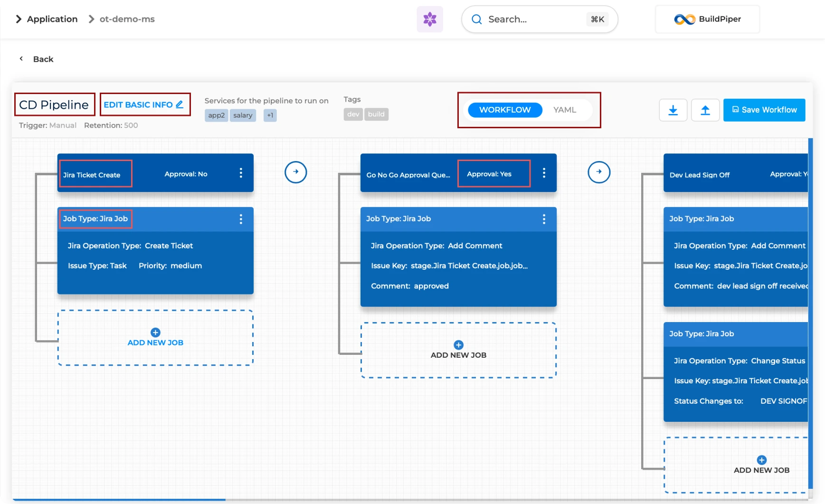This screenshot has width=825, height=504.
Task: Click arrow circle between first and second stage
Action: pyautogui.click(x=296, y=172)
